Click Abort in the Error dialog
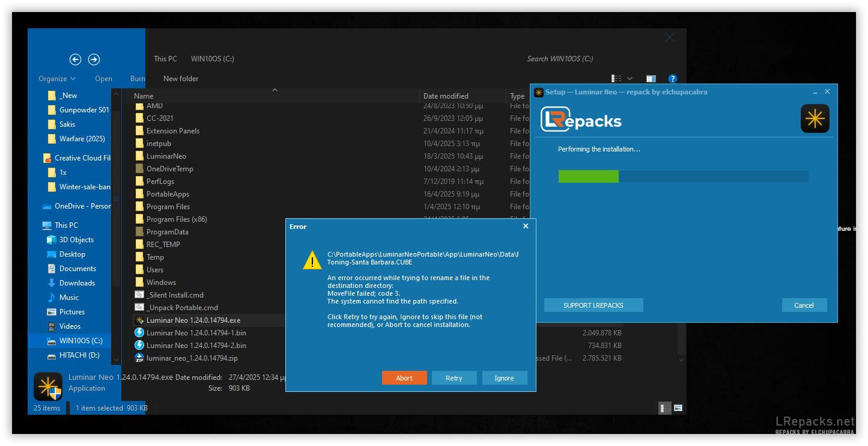 click(x=404, y=378)
